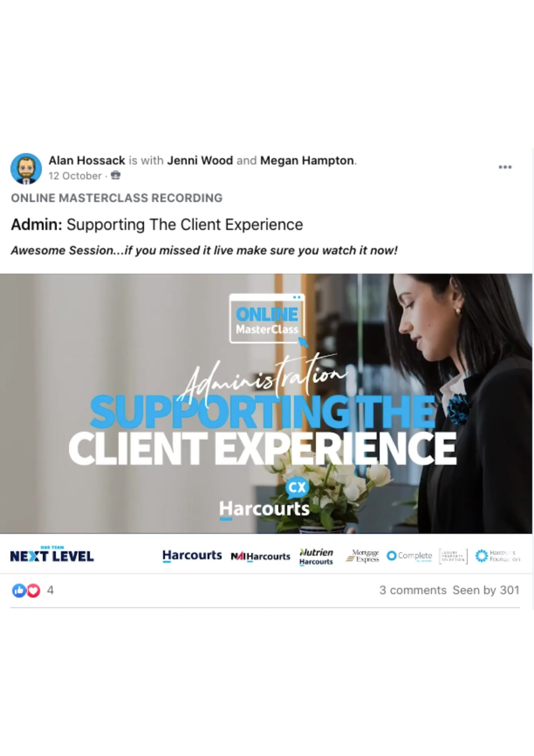Open Jenni Wood's tagged profile
534x756 pixels.
[x=200, y=161]
